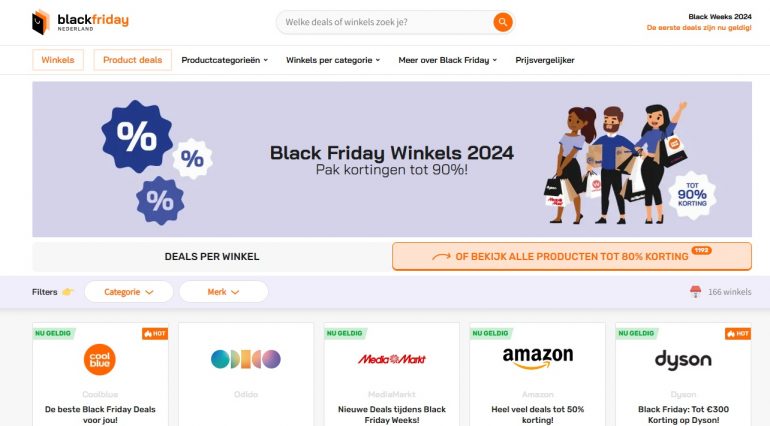Open the Productcategorieën menu

point(224,60)
